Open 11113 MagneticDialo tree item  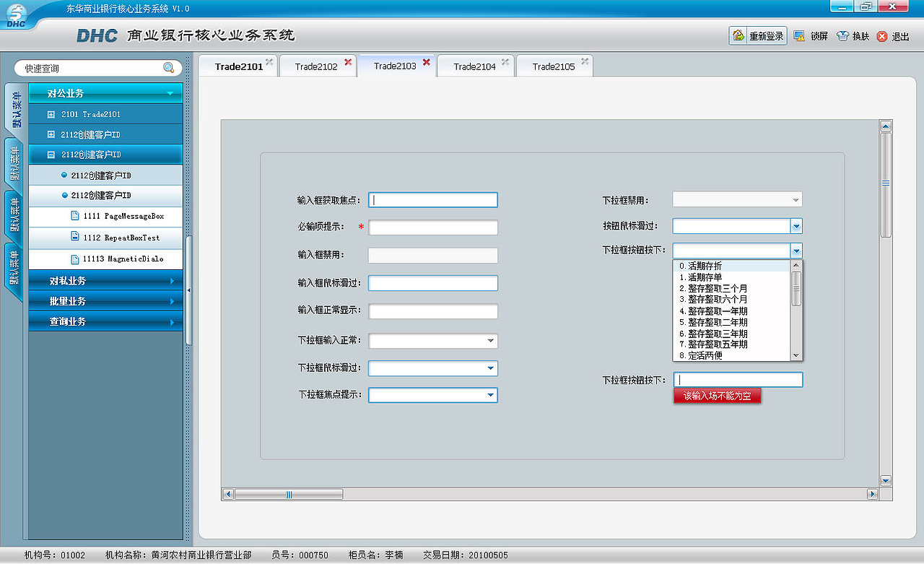click(106, 259)
